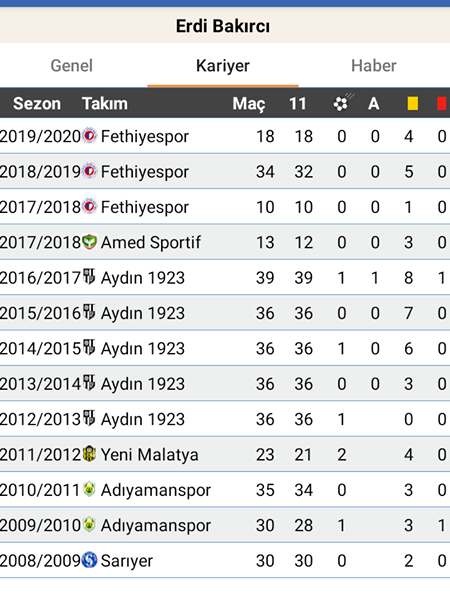
Task: Click Fethiyespor logo in 2019/2020 row
Action: click(90, 135)
